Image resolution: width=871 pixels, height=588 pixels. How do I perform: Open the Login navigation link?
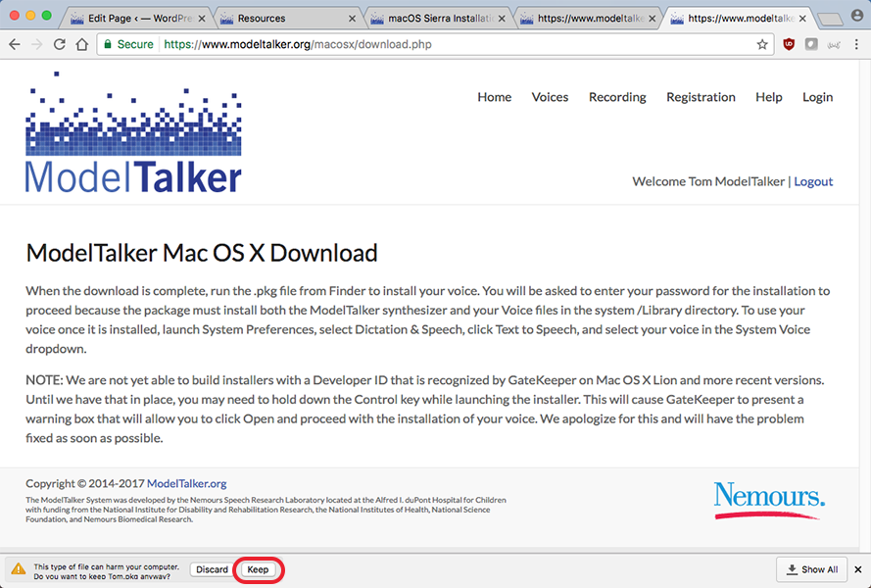pos(818,97)
